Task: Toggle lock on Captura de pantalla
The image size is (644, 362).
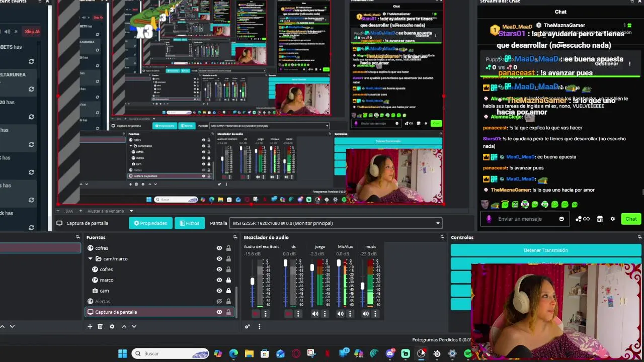Action: [x=228, y=312]
